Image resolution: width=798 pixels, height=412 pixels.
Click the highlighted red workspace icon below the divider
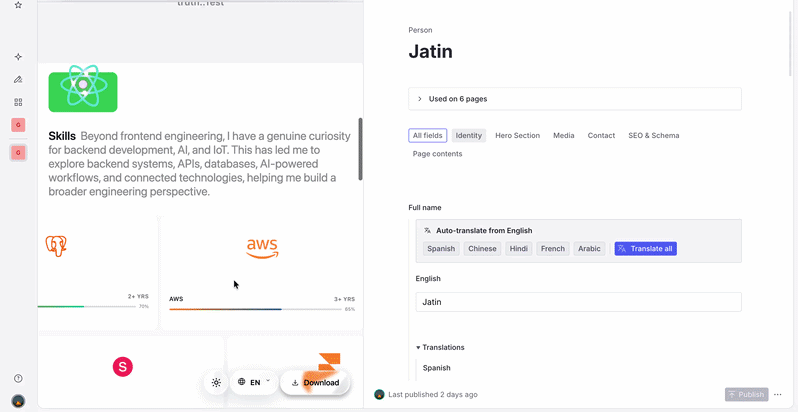click(18, 152)
